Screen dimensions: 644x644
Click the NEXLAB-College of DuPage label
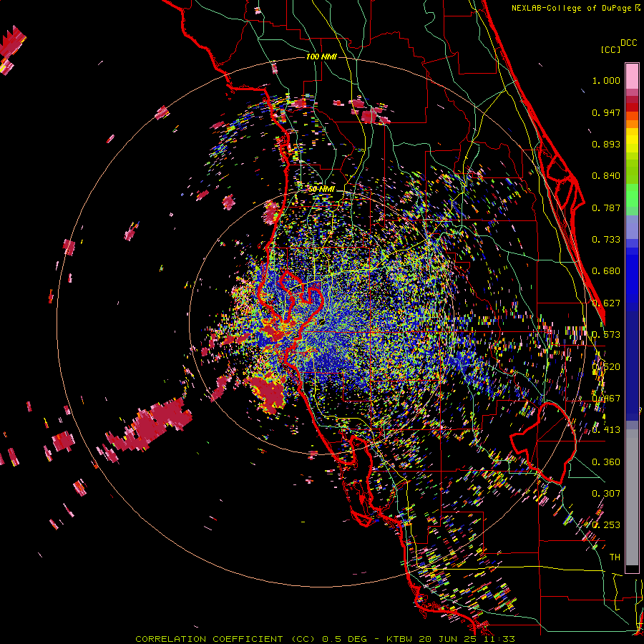pos(572,8)
